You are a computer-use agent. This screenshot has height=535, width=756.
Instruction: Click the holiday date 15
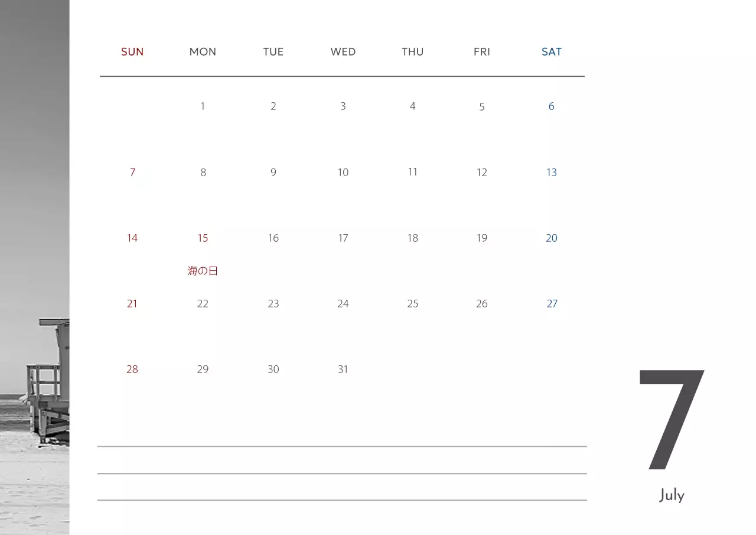pos(203,238)
